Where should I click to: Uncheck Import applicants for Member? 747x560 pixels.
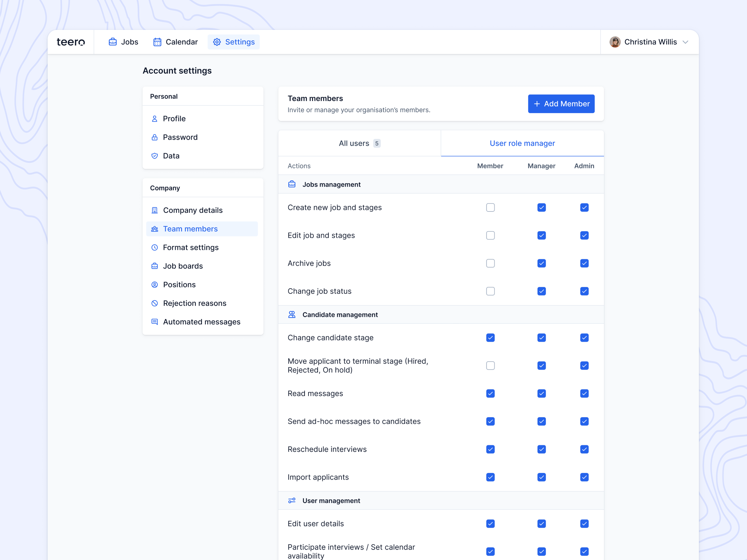[x=490, y=477]
